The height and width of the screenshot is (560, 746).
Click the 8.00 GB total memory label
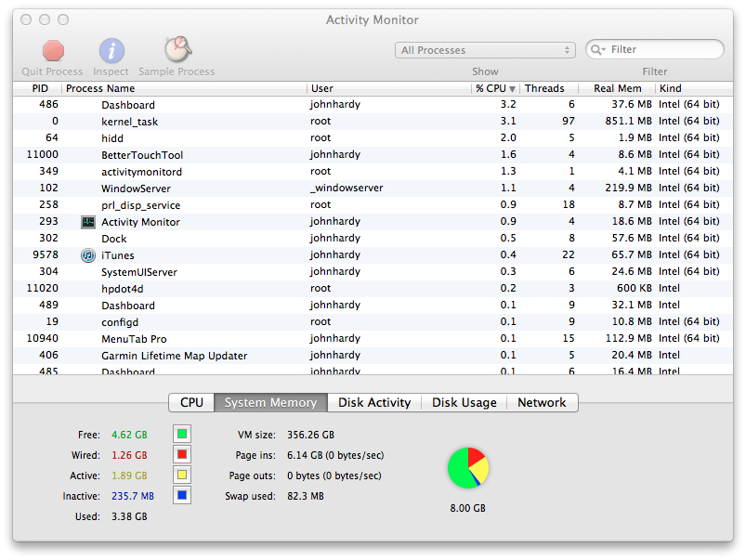pyautogui.click(x=467, y=508)
